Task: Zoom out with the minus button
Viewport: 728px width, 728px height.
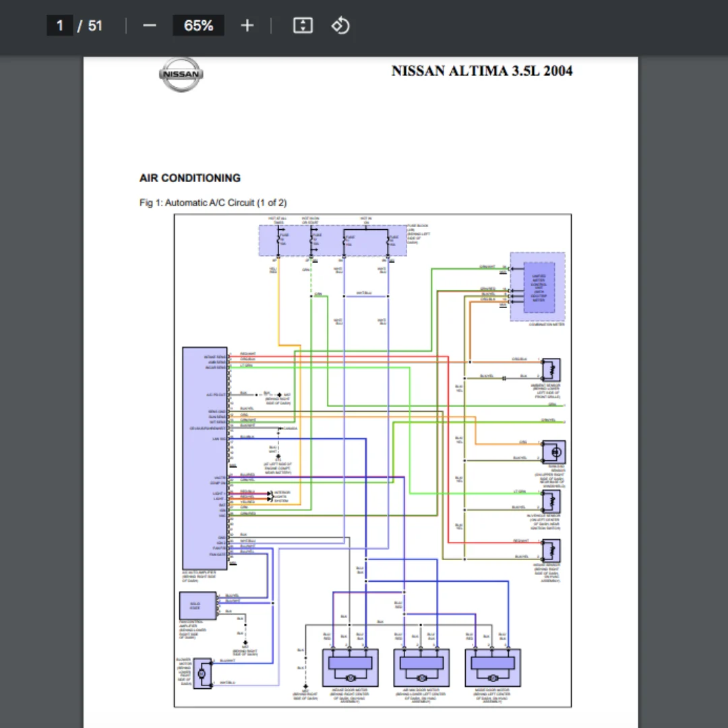Action: (150, 26)
